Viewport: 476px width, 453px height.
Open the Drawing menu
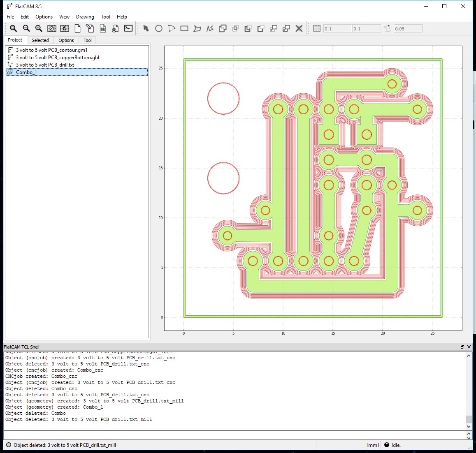(x=85, y=17)
